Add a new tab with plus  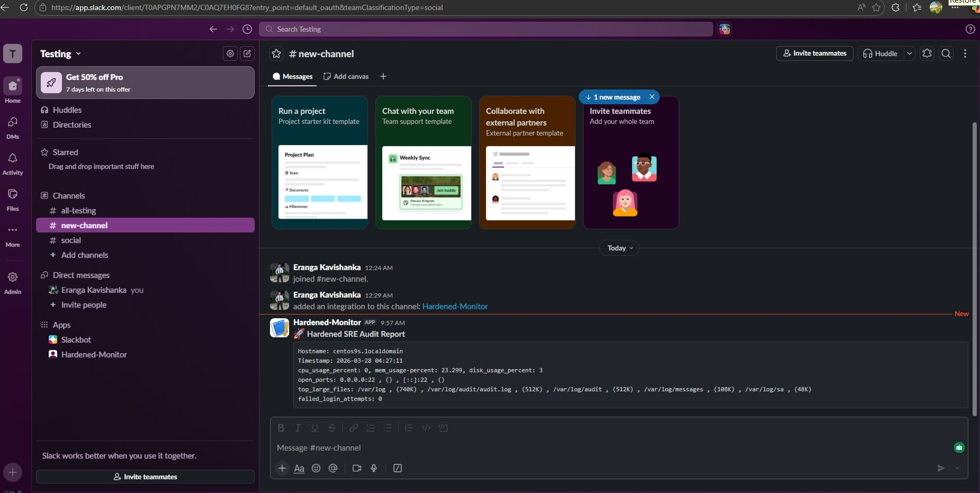pos(383,76)
